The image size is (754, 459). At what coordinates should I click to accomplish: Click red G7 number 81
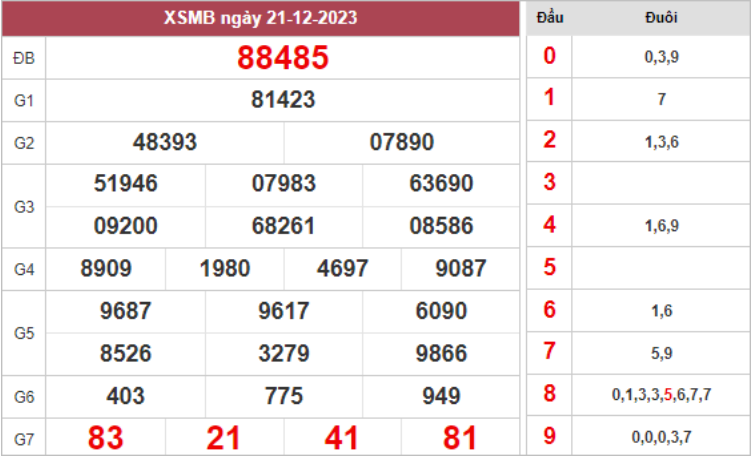460,438
